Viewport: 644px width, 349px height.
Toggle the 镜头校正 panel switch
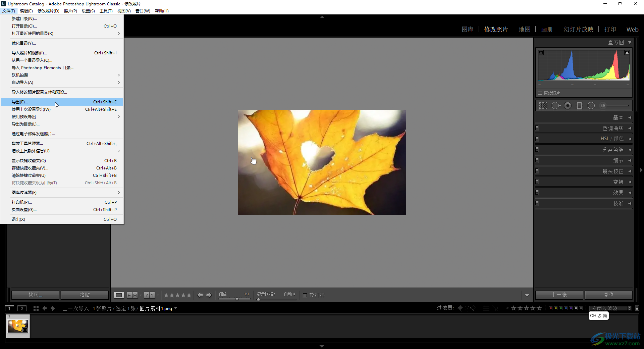[537, 171]
